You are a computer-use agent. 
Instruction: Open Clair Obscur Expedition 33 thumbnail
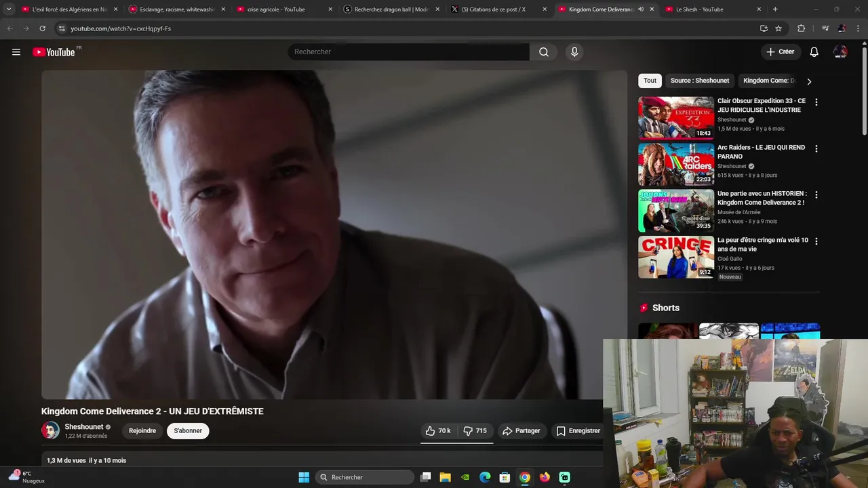676,118
